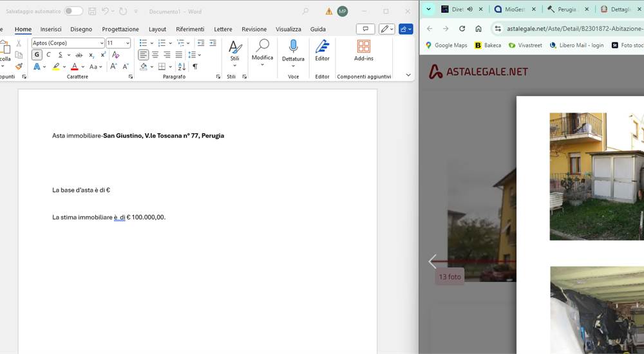Click the red font color swatch
The height and width of the screenshot is (354, 644).
(x=75, y=67)
